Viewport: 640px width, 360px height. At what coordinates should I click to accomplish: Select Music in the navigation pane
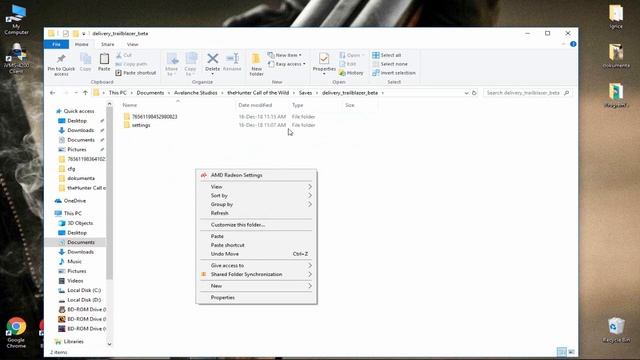pyautogui.click(x=74, y=262)
